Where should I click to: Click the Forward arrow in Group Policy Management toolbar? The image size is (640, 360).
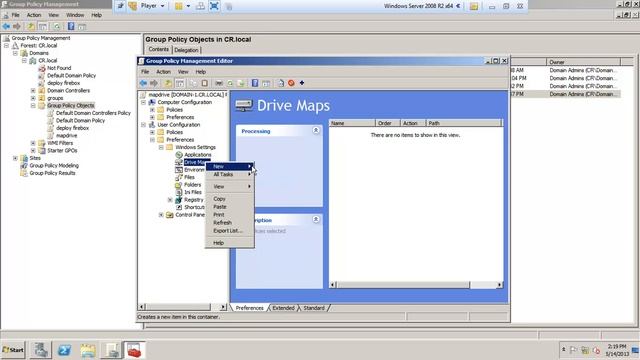click(17, 27)
